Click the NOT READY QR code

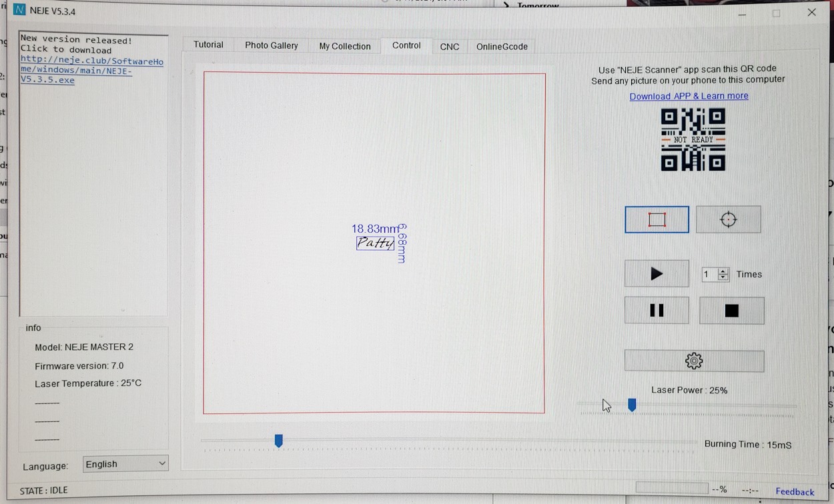693,140
